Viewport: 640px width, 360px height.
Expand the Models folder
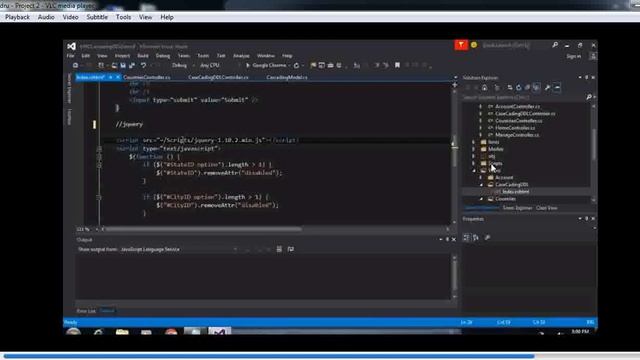[473, 149]
